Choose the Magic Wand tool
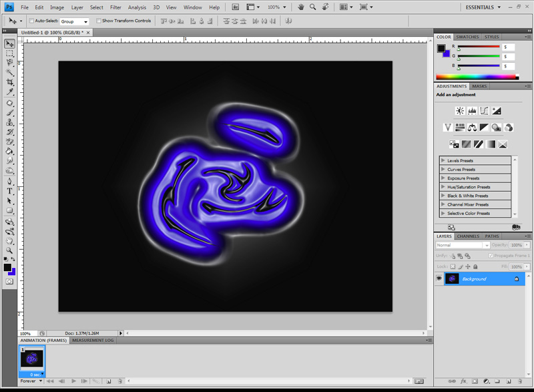 [x=10, y=72]
